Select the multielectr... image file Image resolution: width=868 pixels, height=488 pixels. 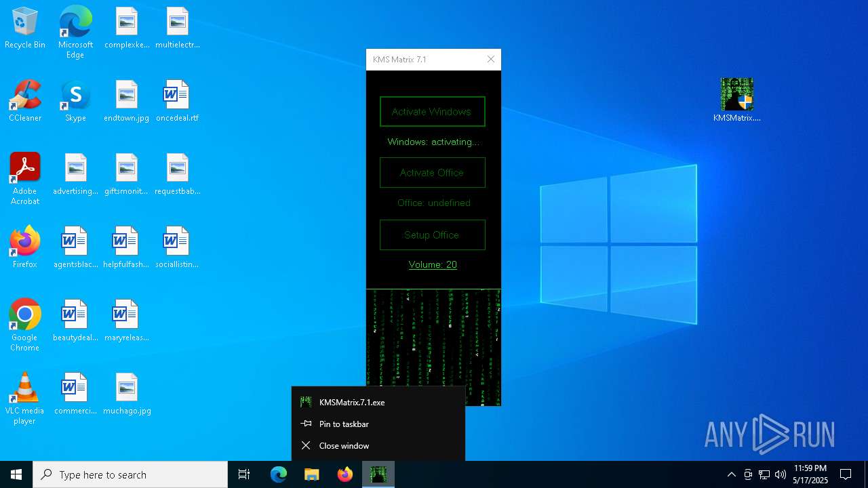[178, 28]
